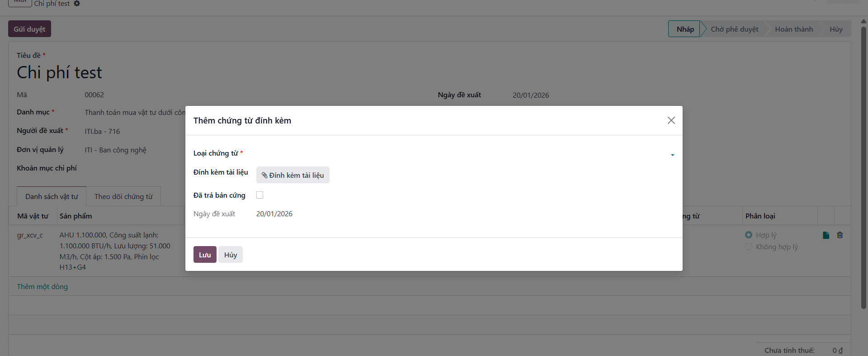Click the Chi phí test title field
This screenshot has width=868, height=356.
(x=59, y=72)
